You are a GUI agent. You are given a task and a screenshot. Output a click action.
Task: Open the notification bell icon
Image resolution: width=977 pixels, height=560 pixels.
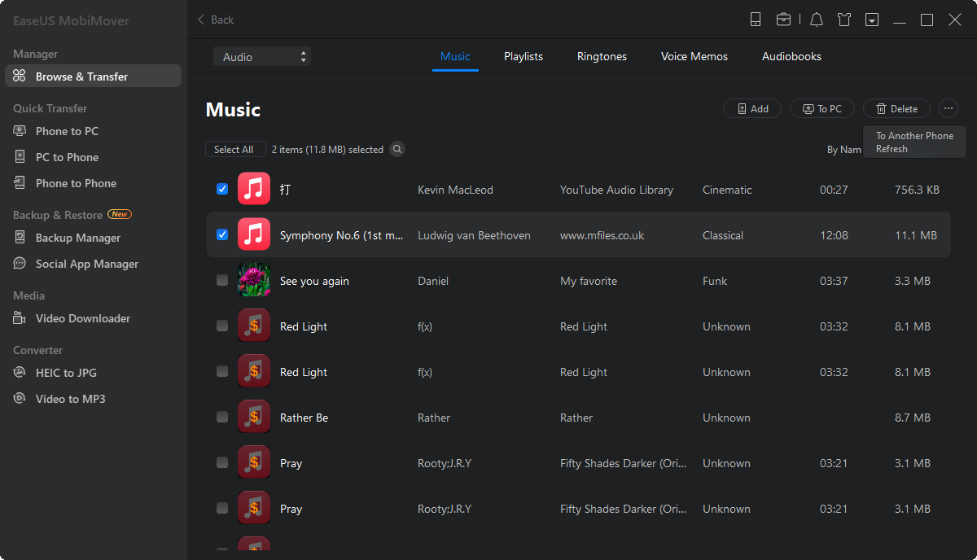click(x=817, y=20)
